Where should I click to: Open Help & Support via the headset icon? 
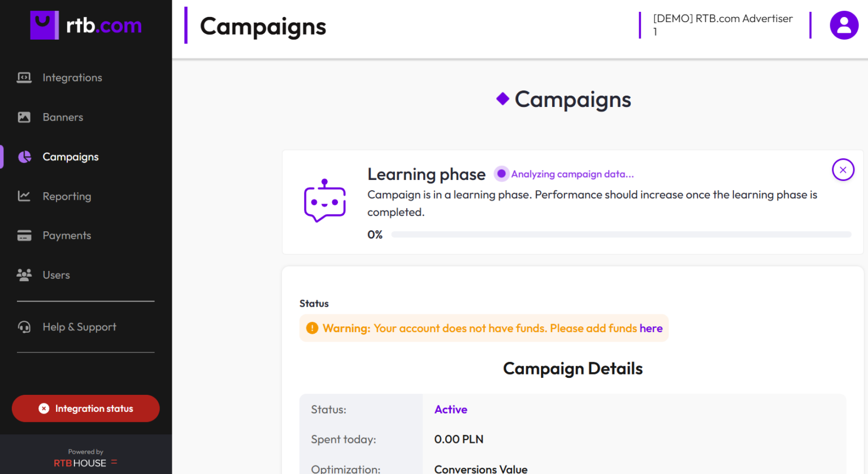24,327
